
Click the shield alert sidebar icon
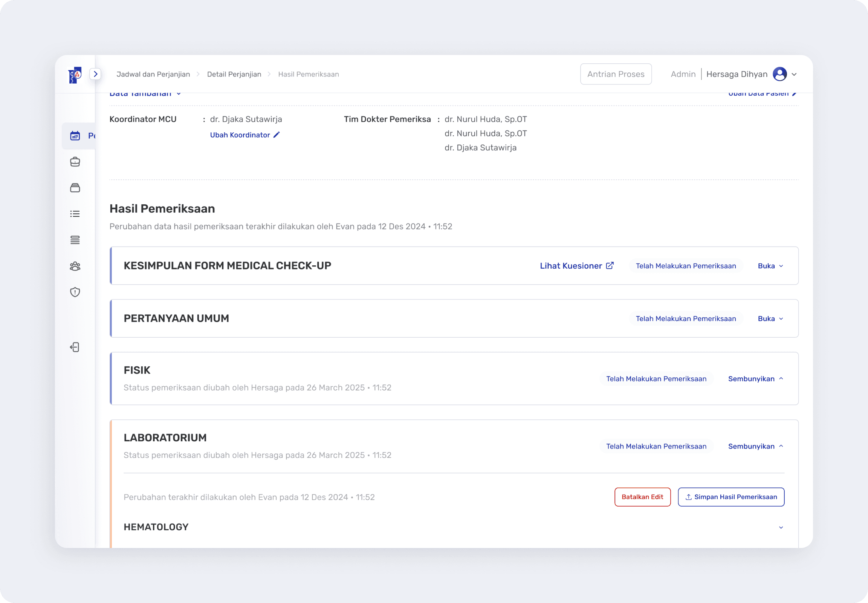pyautogui.click(x=75, y=292)
